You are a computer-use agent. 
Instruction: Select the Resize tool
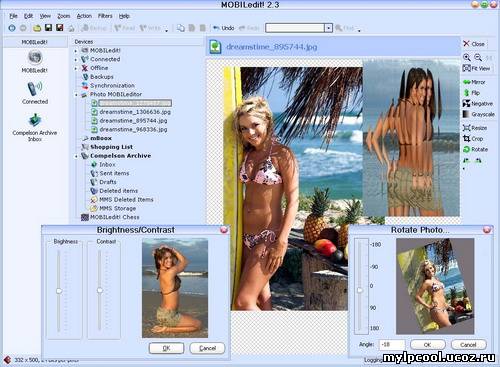(x=475, y=128)
